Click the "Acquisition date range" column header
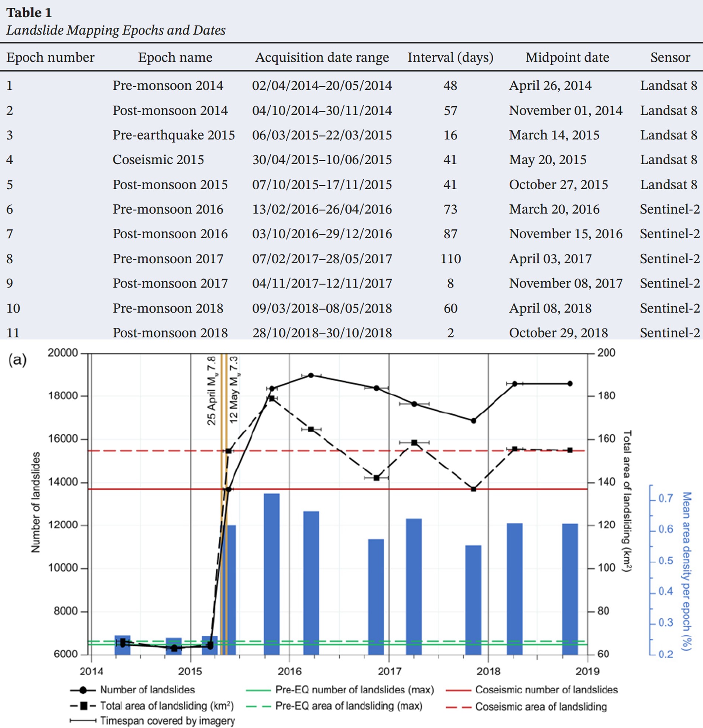This screenshot has height=728, width=703. click(x=322, y=58)
